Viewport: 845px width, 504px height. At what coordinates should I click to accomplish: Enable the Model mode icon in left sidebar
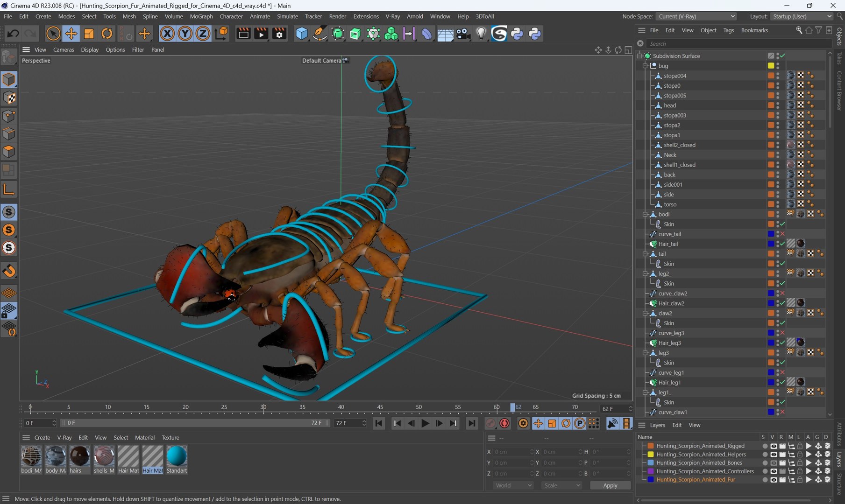click(x=9, y=79)
